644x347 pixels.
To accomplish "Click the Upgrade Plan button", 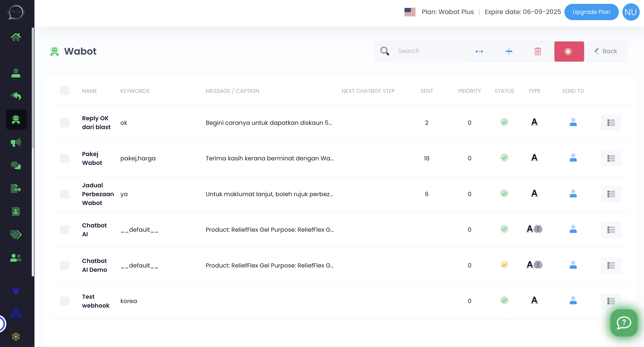I will [x=591, y=12].
